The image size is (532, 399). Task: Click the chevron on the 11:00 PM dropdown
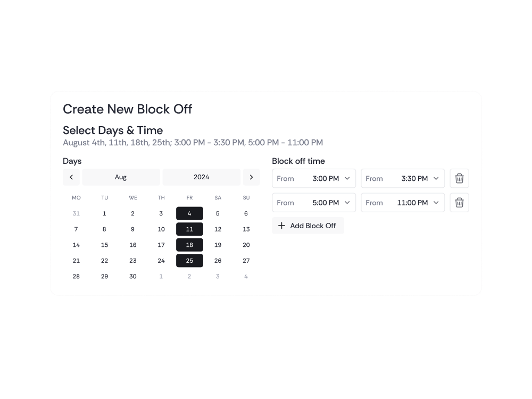click(437, 202)
